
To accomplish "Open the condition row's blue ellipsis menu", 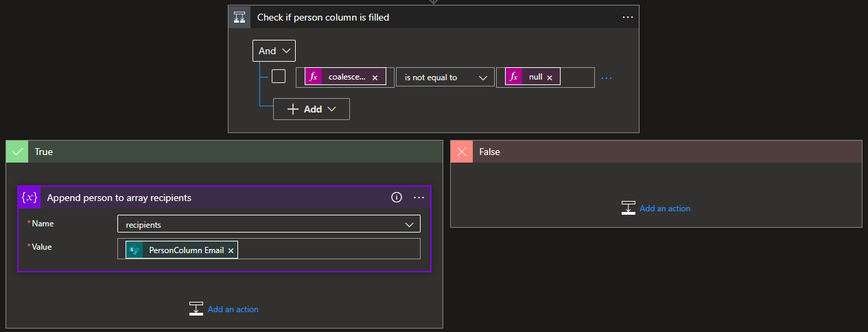I will 607,78.
